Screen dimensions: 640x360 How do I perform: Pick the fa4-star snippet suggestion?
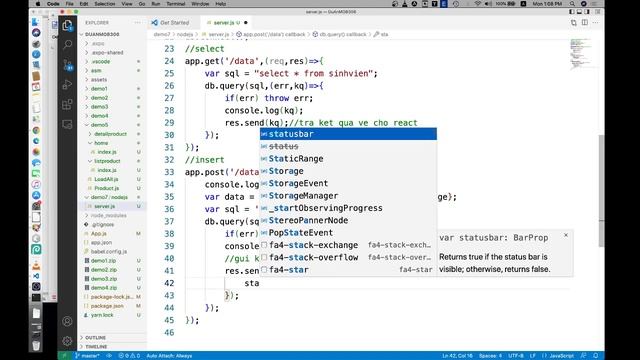pyautogui.click(x=348, y=269)
